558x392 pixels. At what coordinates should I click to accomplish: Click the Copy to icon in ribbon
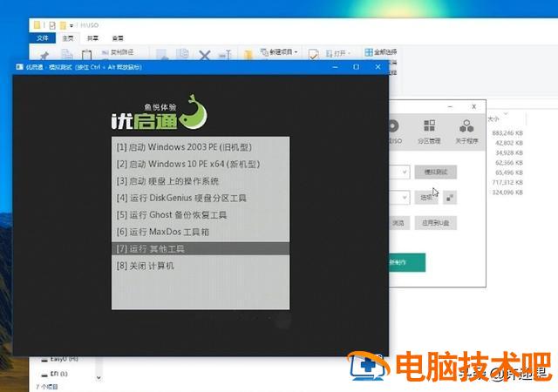click(x=183, y=54)
